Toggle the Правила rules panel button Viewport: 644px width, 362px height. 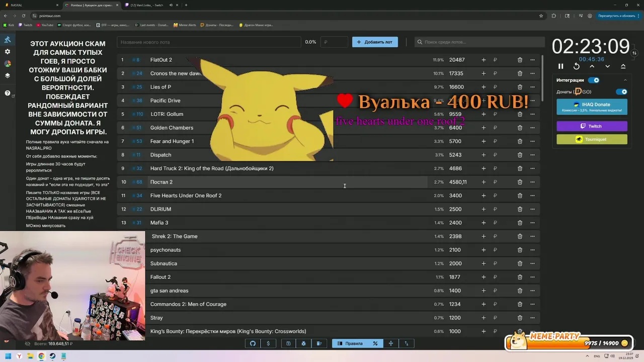pyautogui.click(x=350, y=343)
